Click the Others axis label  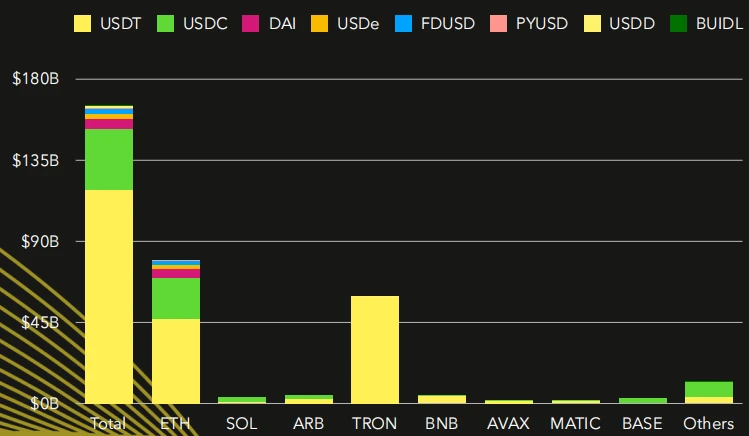(709, 423)
